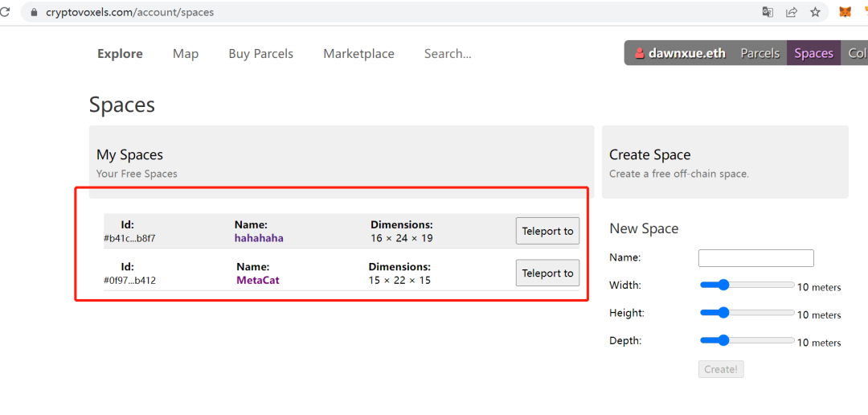Click the New Space Name input field
The image size is (868, 415).
pyautogui.click(x=756, y=258)
